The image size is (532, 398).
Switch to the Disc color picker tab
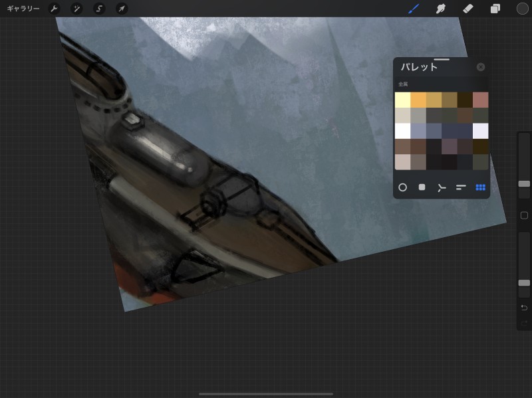(x=402, y=187)
